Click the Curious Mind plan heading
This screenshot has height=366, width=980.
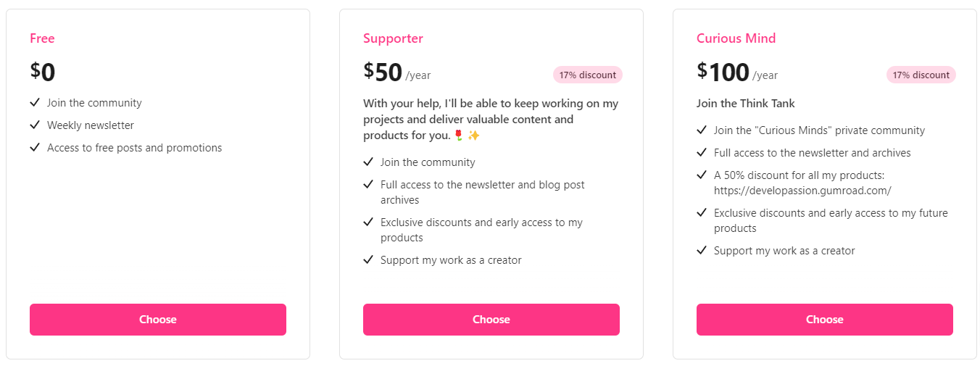[736, 38]
